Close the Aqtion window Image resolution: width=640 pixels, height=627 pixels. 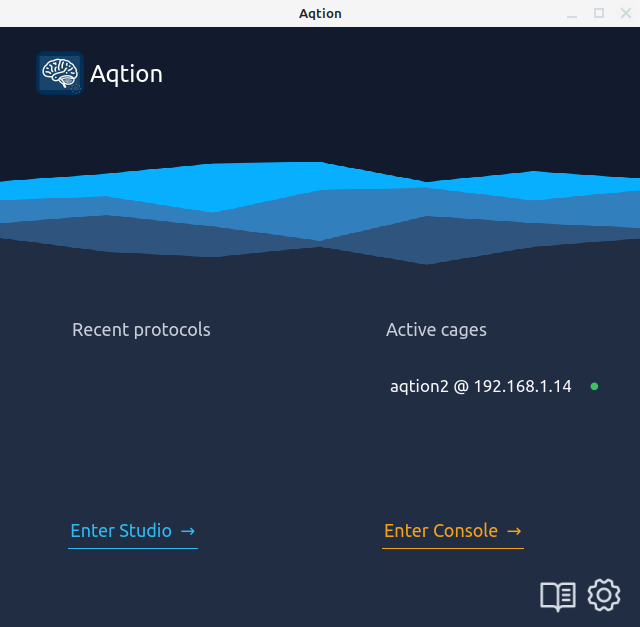pos(626,13)
